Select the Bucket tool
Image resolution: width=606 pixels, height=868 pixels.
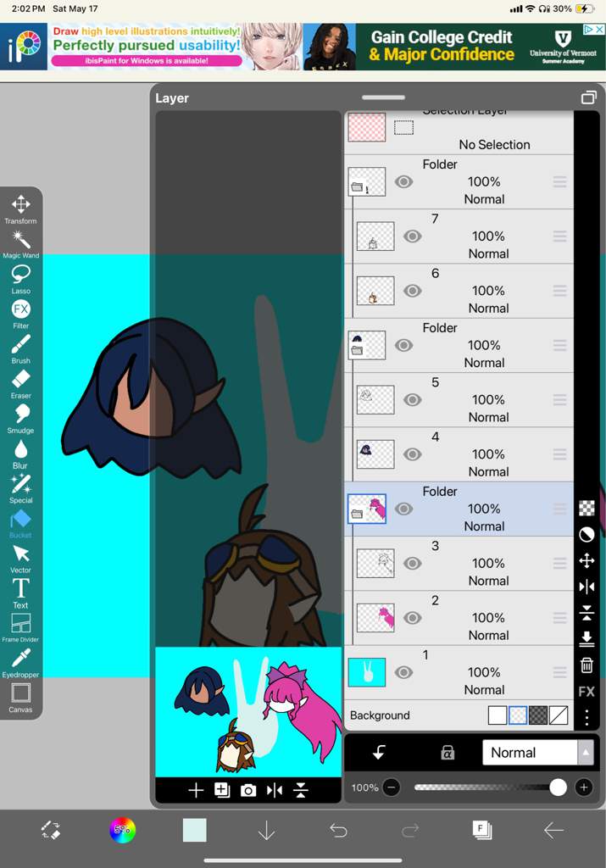pos(20,524)
